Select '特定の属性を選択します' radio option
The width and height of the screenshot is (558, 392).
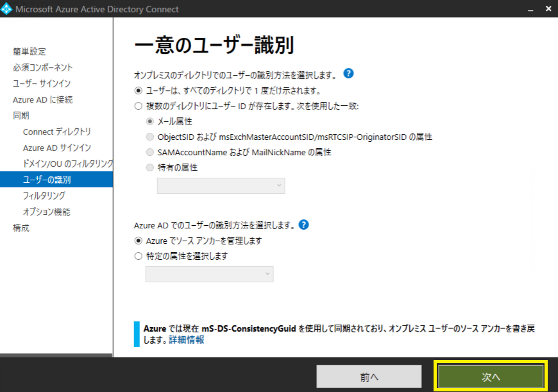tap(139, 257)
